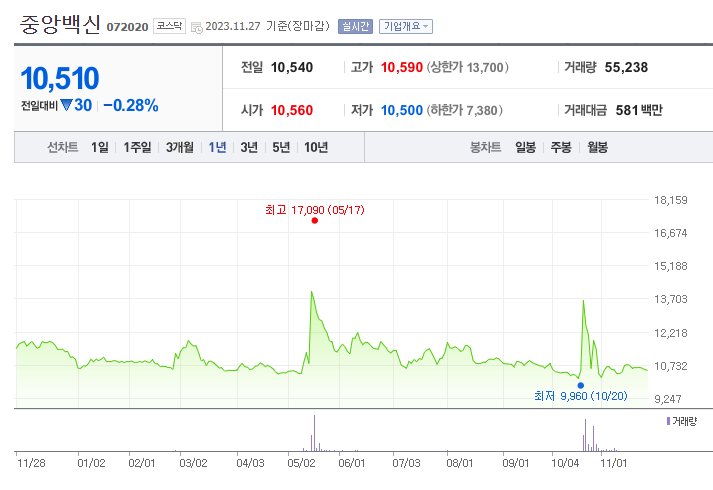This screenshot has width=713, height=490.
Task: Open the 주봉 weekly candlestick chart
Action: point(561,147)
